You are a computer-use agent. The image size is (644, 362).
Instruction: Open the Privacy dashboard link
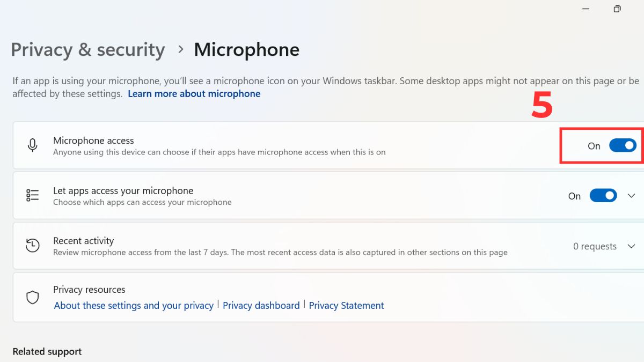tap(261, 305)
